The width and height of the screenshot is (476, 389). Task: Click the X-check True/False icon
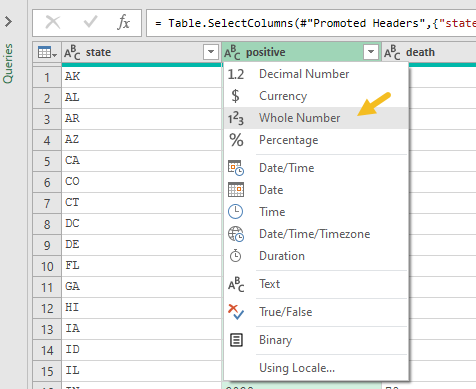236,312
